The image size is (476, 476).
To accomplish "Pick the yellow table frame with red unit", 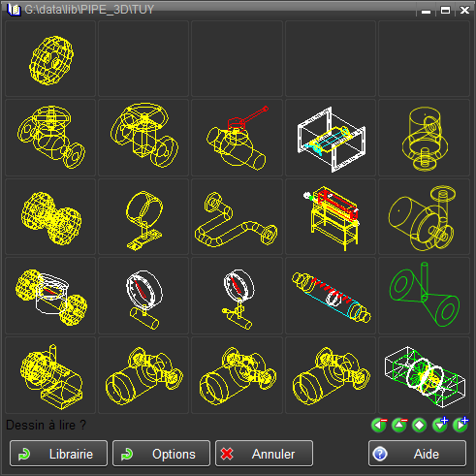I will tap(331, 217).
